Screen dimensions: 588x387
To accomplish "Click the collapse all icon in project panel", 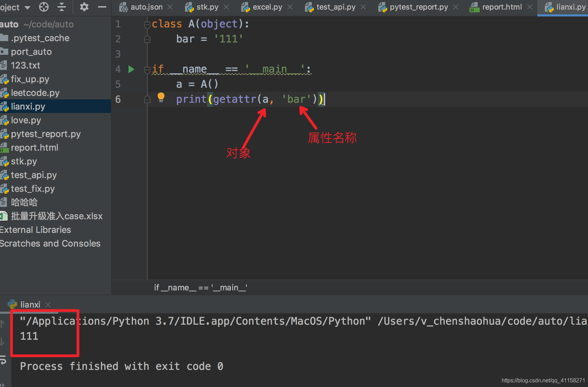I will pos(62,7).
